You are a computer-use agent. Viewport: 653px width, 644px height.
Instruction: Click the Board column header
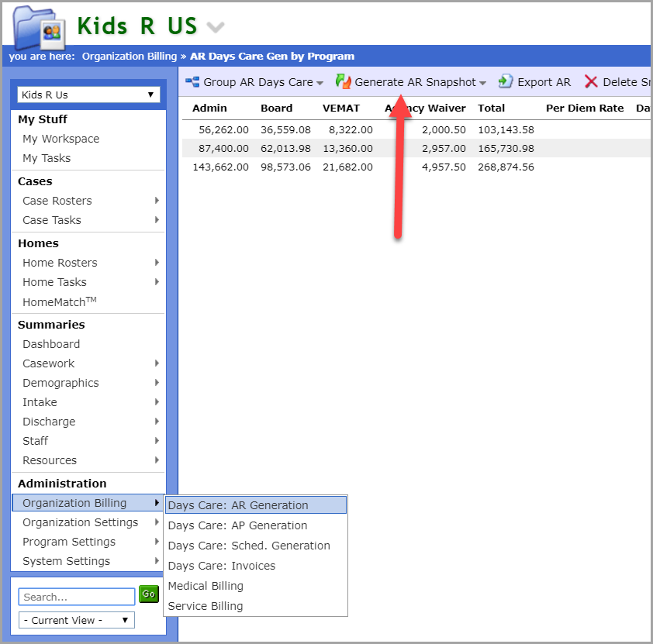tap(277, 108)
